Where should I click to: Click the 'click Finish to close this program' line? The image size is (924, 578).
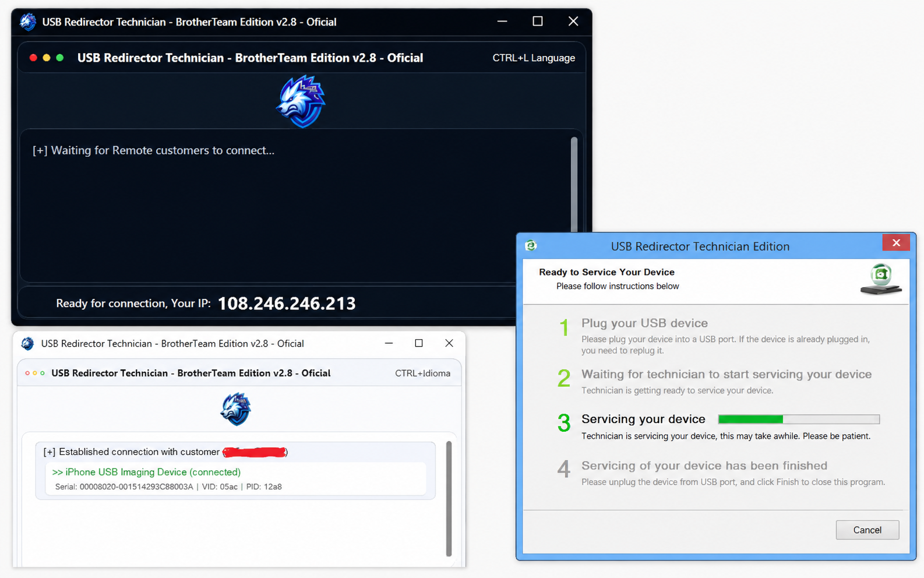pos(733,482)
